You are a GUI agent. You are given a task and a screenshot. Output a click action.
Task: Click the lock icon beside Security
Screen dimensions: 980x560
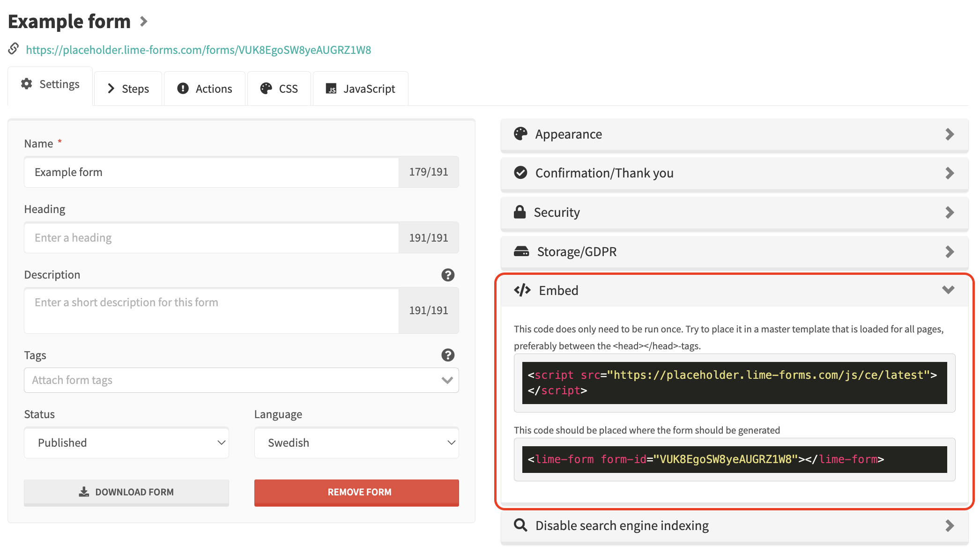(520, 212)
